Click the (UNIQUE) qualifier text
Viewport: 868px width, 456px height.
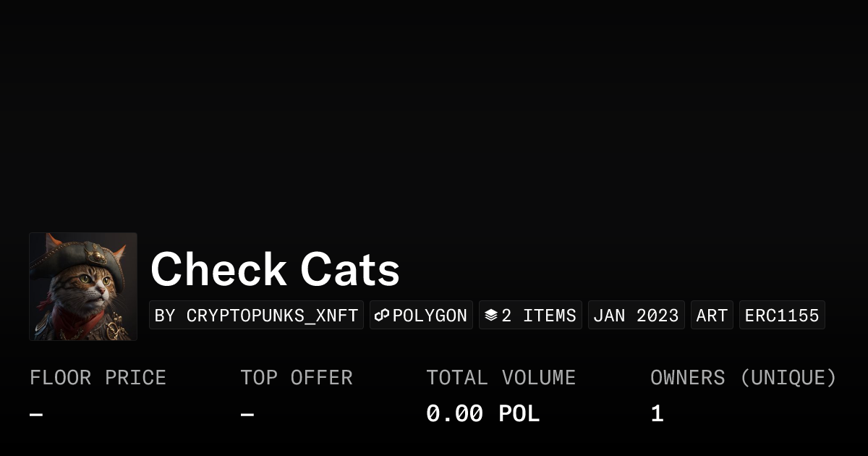(788, 378)
